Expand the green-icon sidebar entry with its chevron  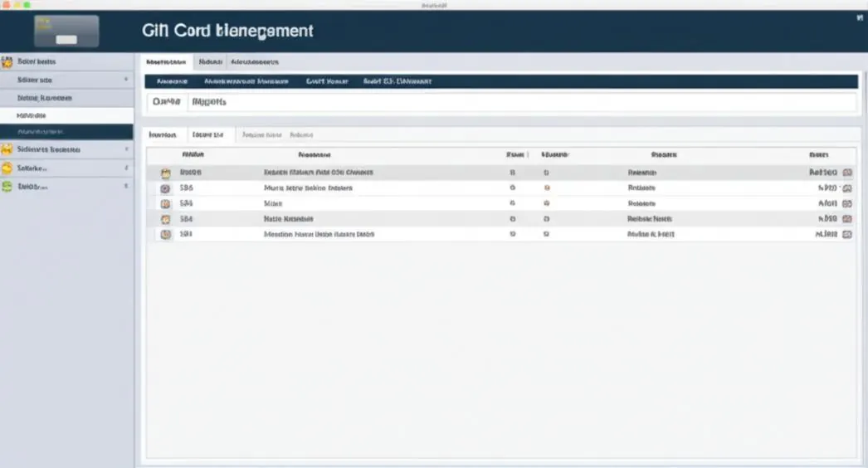pyautogui.click(x=126, y=186)
